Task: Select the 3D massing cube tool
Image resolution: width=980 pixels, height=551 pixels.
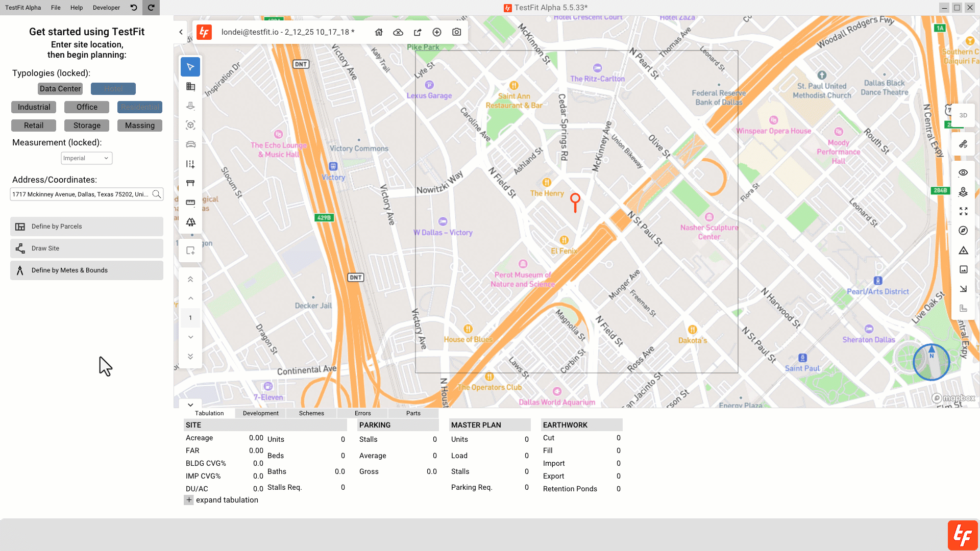Action: point(190,125)
